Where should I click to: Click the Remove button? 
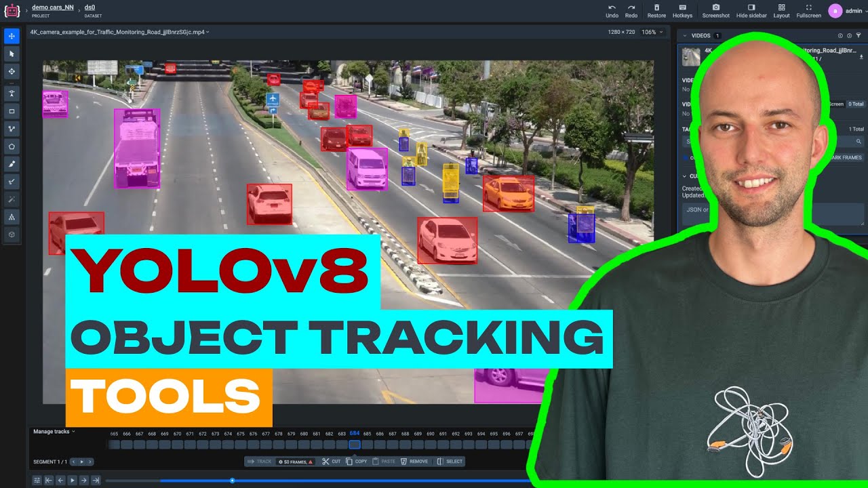pos(414,462)
